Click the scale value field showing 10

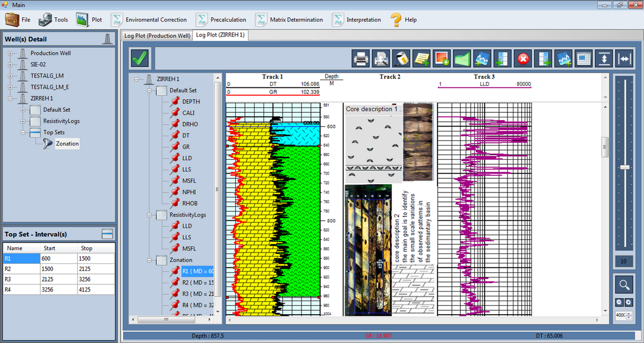point(624,262)
